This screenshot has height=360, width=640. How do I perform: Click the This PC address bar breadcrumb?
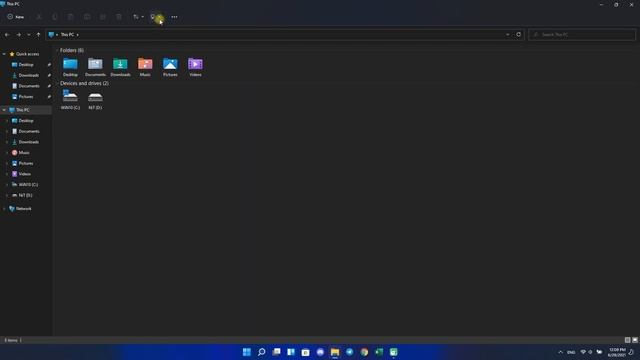point(67,35)
